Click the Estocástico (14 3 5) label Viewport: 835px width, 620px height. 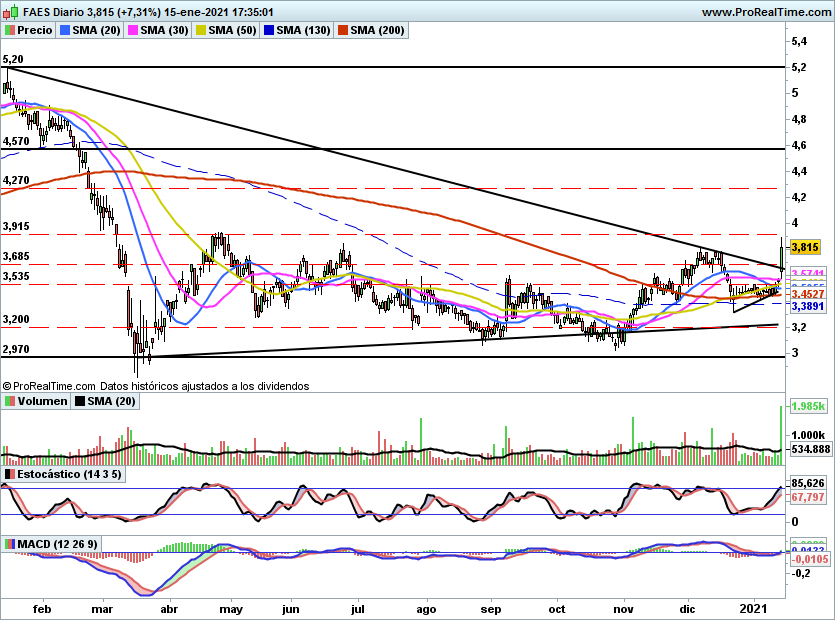point(69,474)
